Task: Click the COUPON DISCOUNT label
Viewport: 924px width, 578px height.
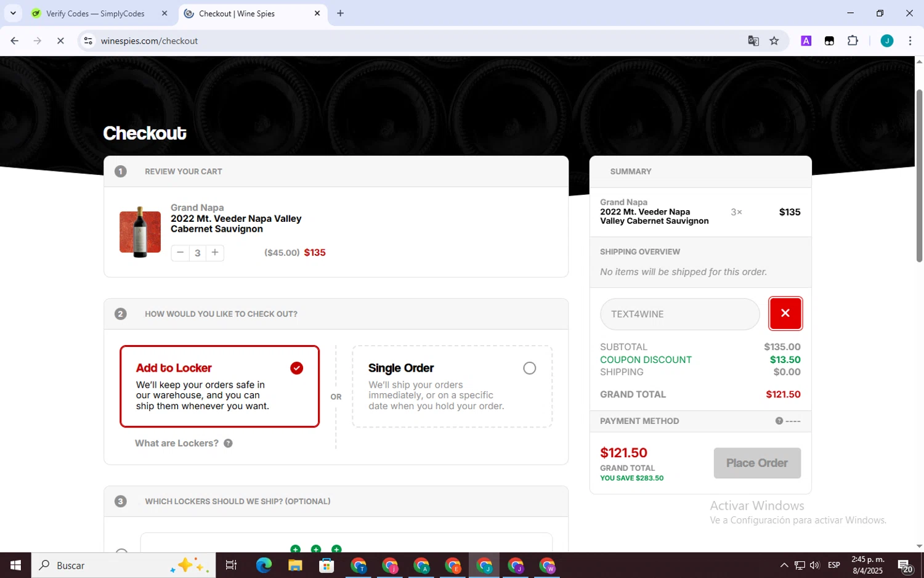Action: 646,360
